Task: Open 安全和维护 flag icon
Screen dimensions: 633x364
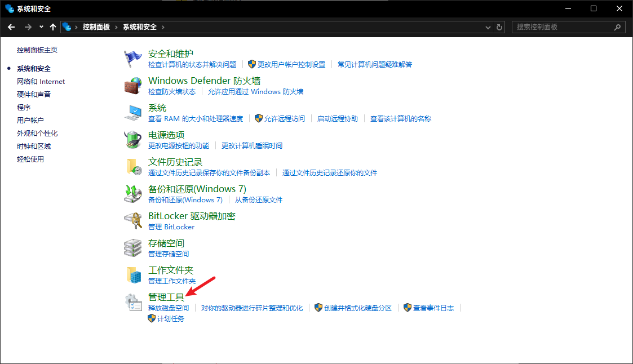Action: 132,59
